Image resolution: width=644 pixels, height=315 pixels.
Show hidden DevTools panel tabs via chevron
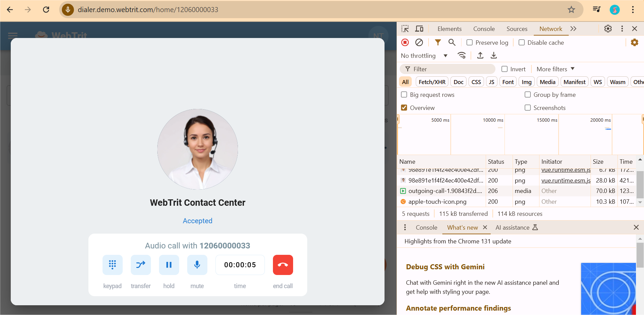pos(573,29)
